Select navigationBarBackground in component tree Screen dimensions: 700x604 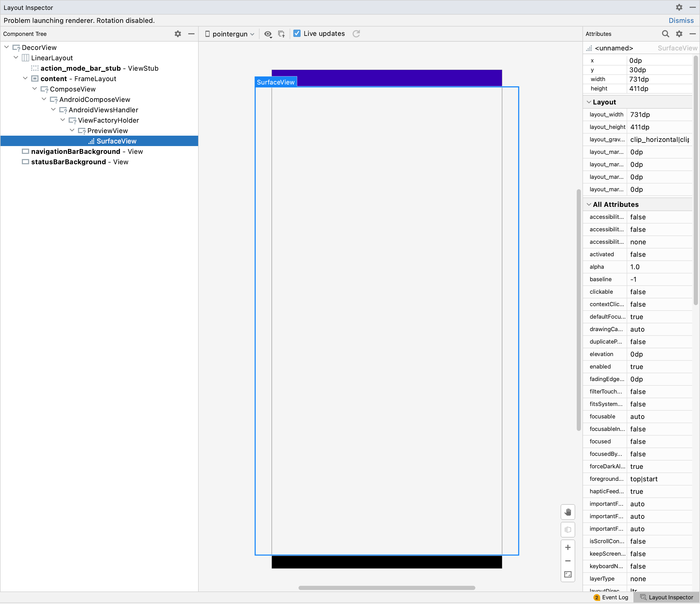coord(76,152)
